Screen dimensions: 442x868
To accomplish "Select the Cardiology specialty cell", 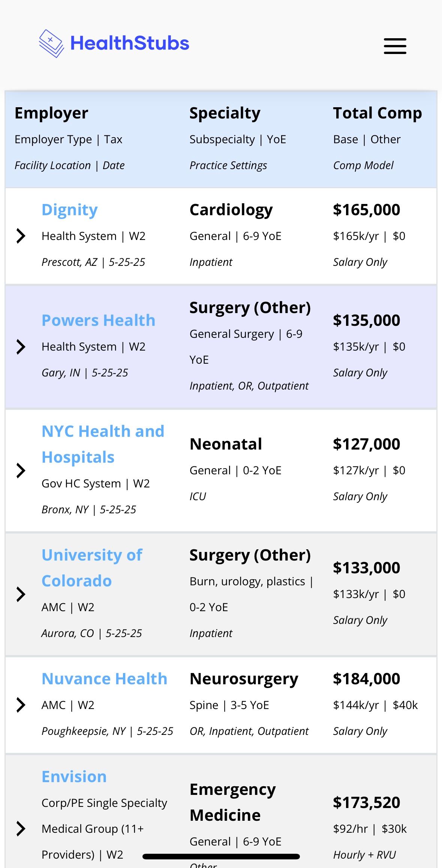I will pyautogui.click(x=231, y=210).
